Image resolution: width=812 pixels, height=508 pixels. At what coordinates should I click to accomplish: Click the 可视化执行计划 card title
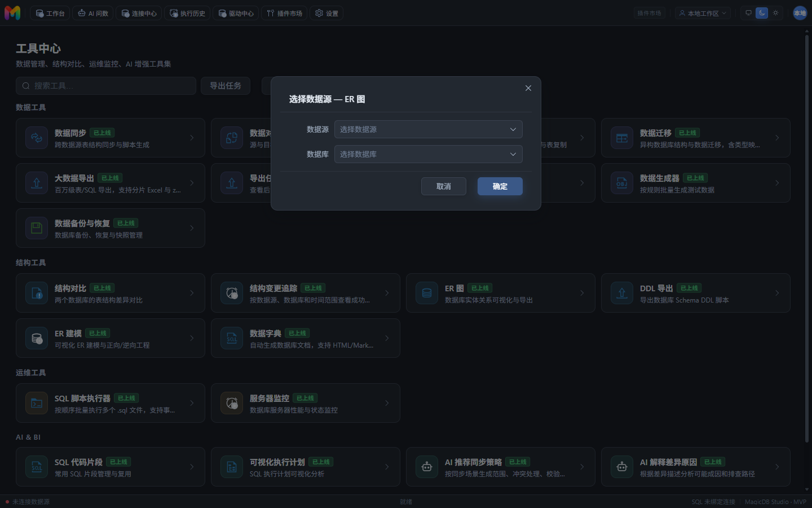click(277, 462)
